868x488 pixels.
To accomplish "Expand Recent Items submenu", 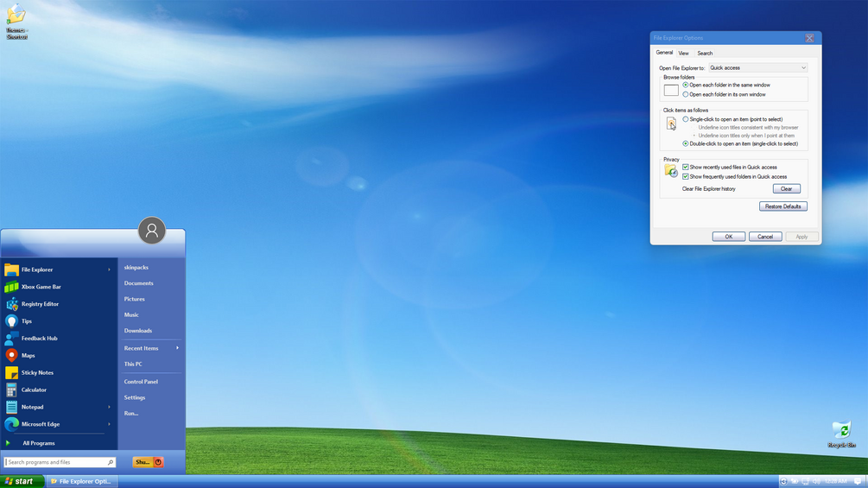I will pos(151,348).
